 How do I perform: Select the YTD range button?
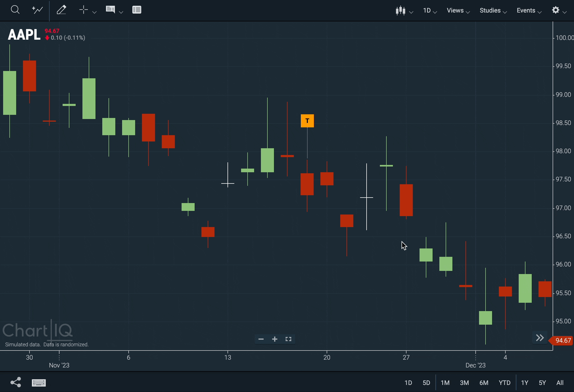coord(505,383)
